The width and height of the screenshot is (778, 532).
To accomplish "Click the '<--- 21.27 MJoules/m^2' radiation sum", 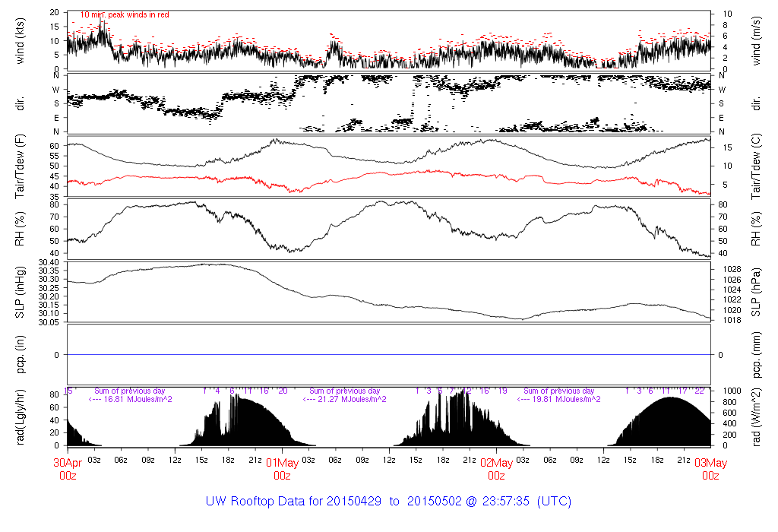I will coord(344,399).
